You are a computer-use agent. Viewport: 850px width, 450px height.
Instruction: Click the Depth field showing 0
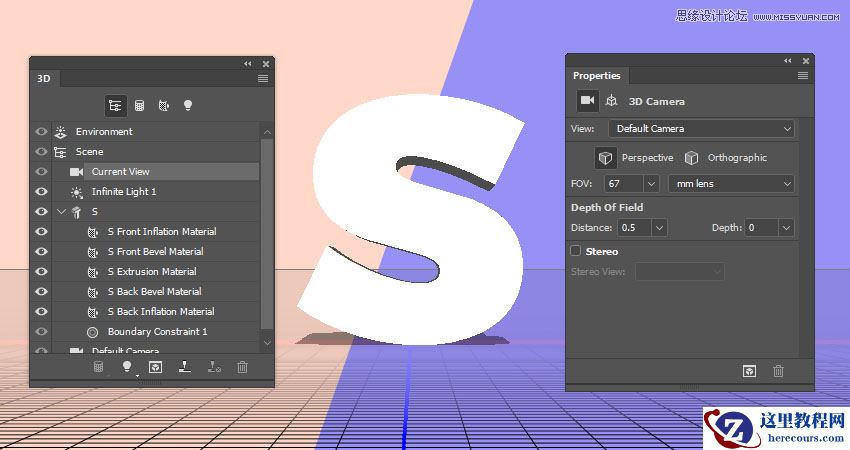click(x=762, y=228)
